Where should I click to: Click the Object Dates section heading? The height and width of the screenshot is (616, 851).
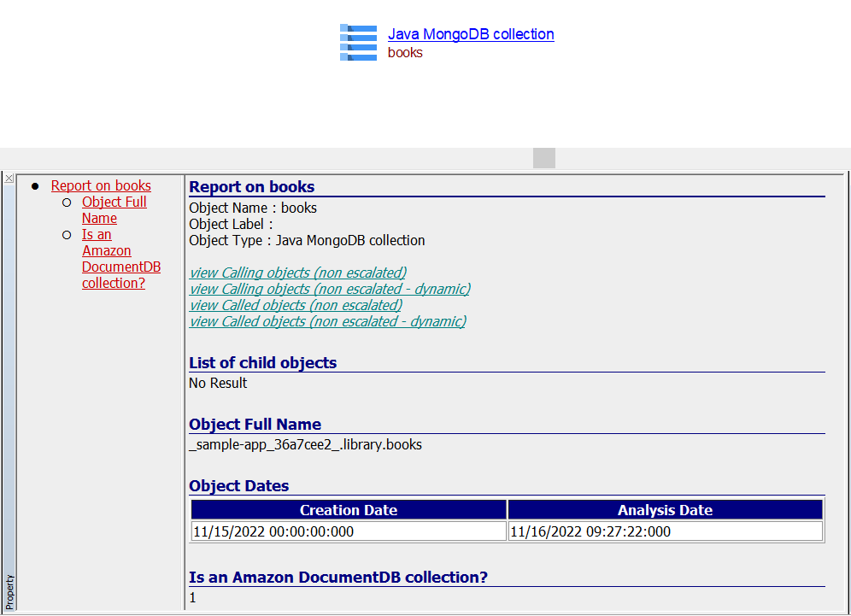tap(238, 485)
